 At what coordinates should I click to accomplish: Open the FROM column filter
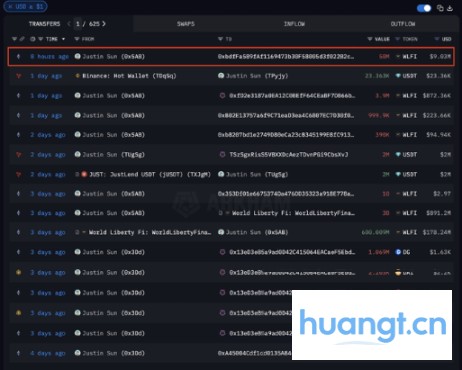click(77, 39)
